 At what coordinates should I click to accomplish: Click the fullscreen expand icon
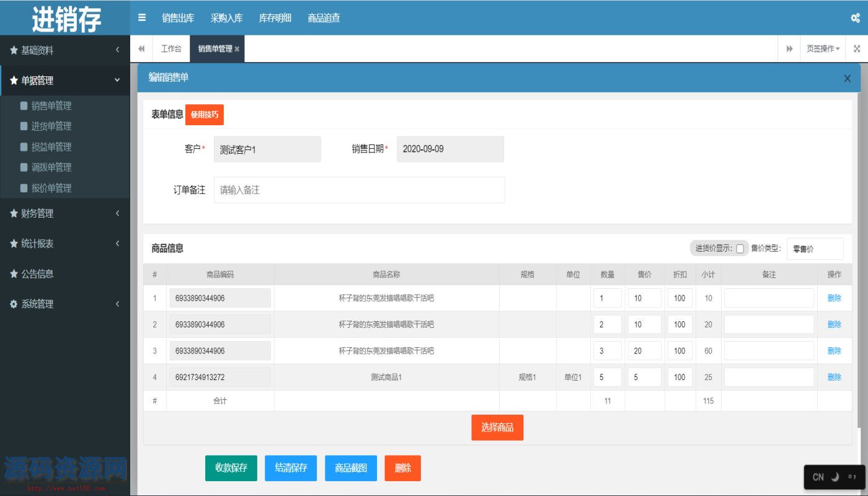coord(857,49)
